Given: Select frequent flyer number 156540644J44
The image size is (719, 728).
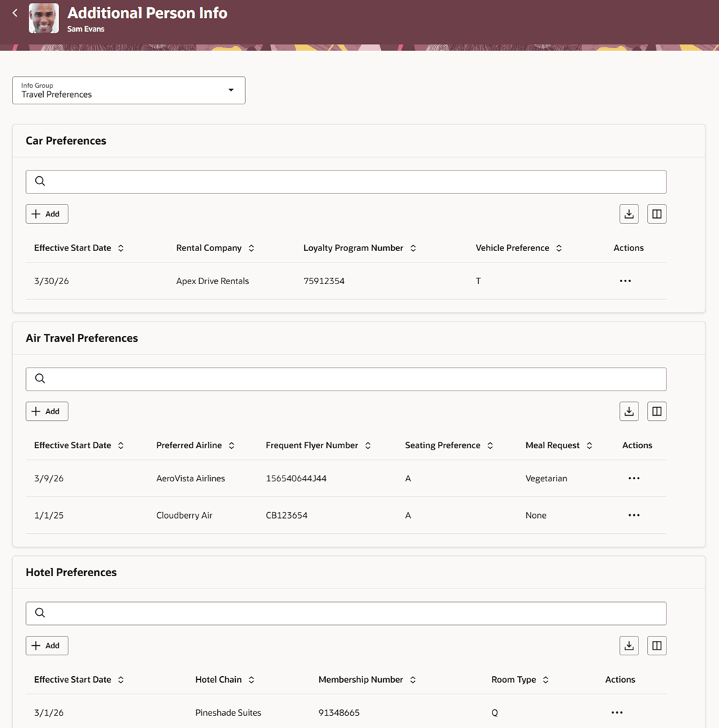Looking at the screenshot, I should tap(296, 478).
